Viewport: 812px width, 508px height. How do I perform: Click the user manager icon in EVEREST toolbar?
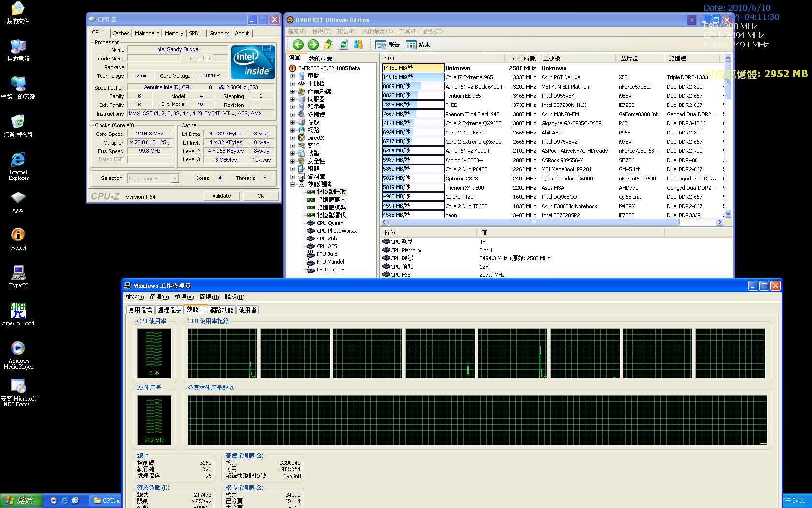pos(358,44)
